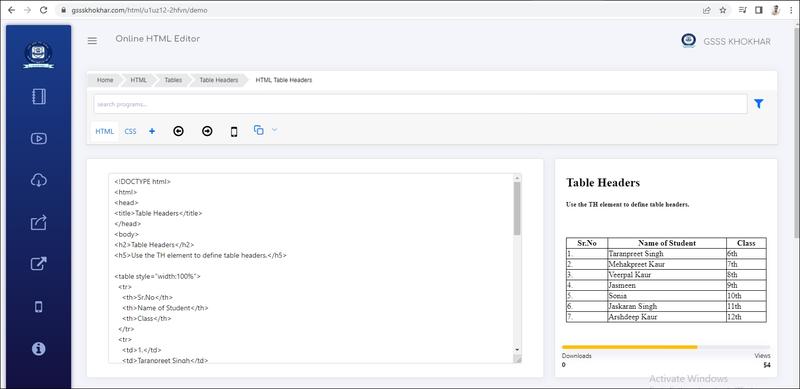Reload the page in browser

44,10
